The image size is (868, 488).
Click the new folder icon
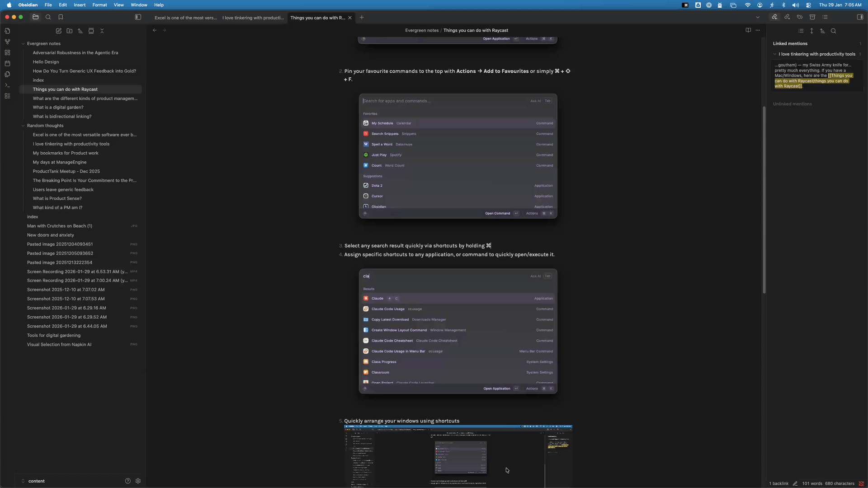70,31
